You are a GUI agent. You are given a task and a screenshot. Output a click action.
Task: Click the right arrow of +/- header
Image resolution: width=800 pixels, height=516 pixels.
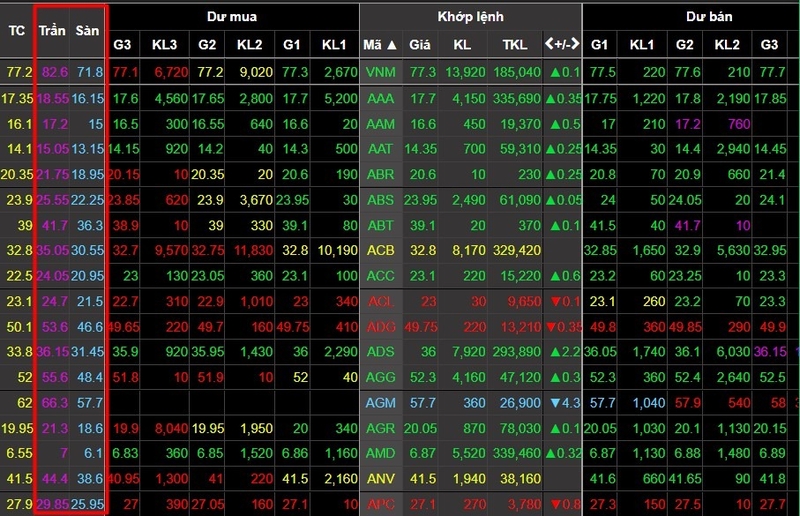point(575,44)
